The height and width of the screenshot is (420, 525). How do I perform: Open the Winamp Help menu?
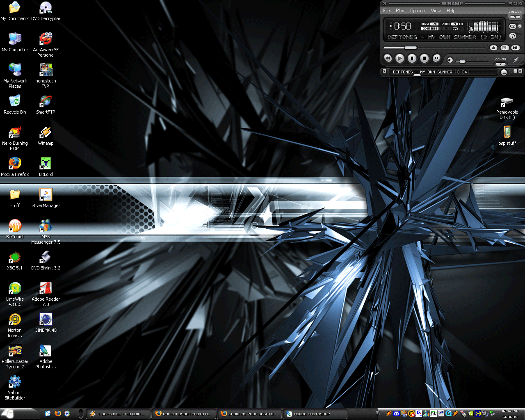coord(451,11)
